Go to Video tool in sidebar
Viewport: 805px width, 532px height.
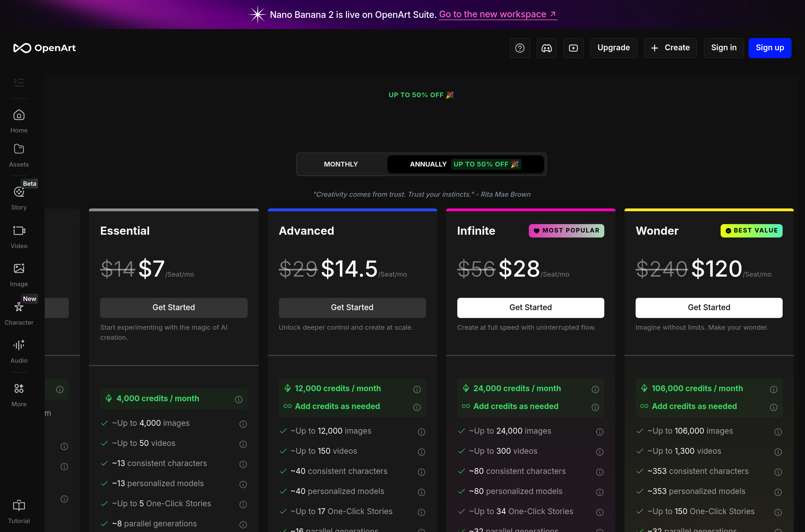19,231
